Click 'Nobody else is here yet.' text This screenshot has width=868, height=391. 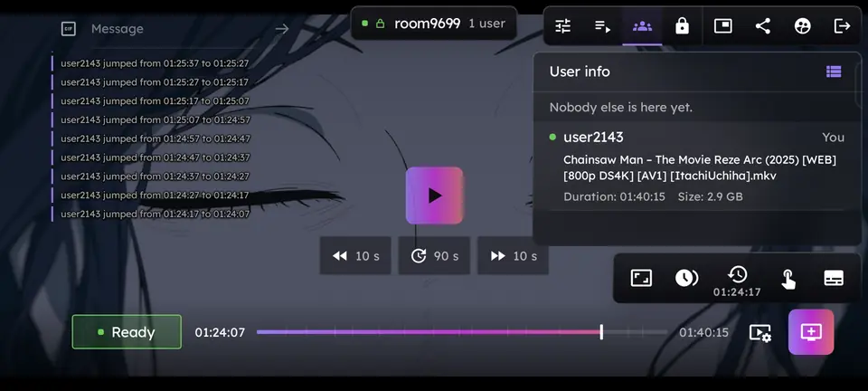pos(620,107)
